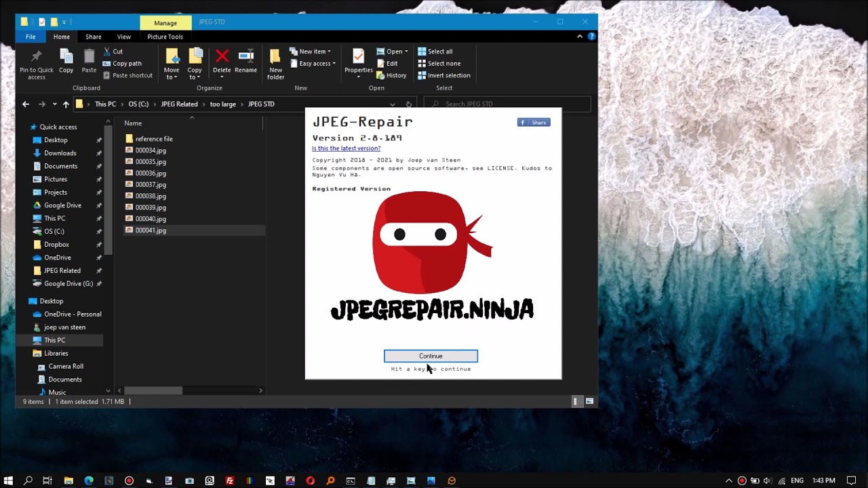Click the address bar refresh icon
868x488 pixels.
tap(408, 104)
